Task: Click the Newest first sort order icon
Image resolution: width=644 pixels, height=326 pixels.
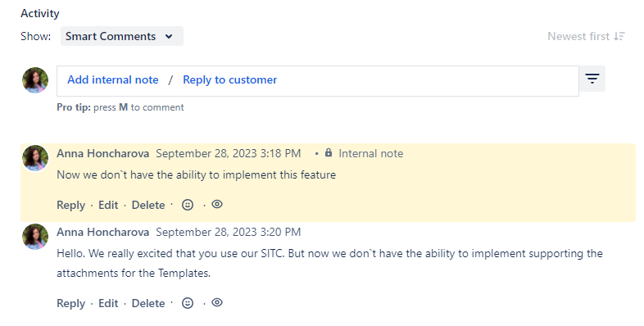Action: [619, 36]
